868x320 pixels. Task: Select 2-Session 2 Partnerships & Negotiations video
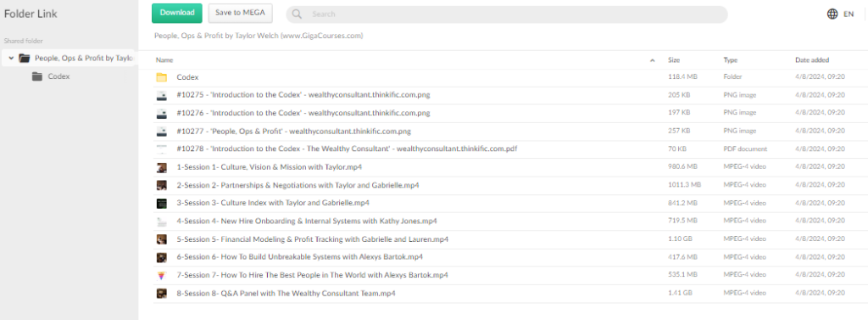click(x=298, y=185)
